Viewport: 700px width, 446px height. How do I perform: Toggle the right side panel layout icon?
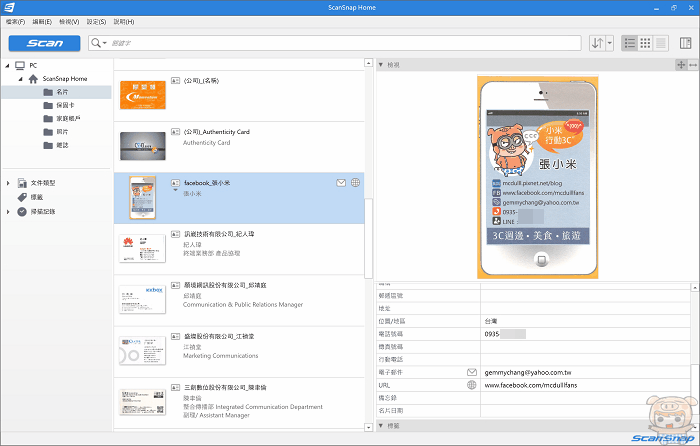pos(686,43)
